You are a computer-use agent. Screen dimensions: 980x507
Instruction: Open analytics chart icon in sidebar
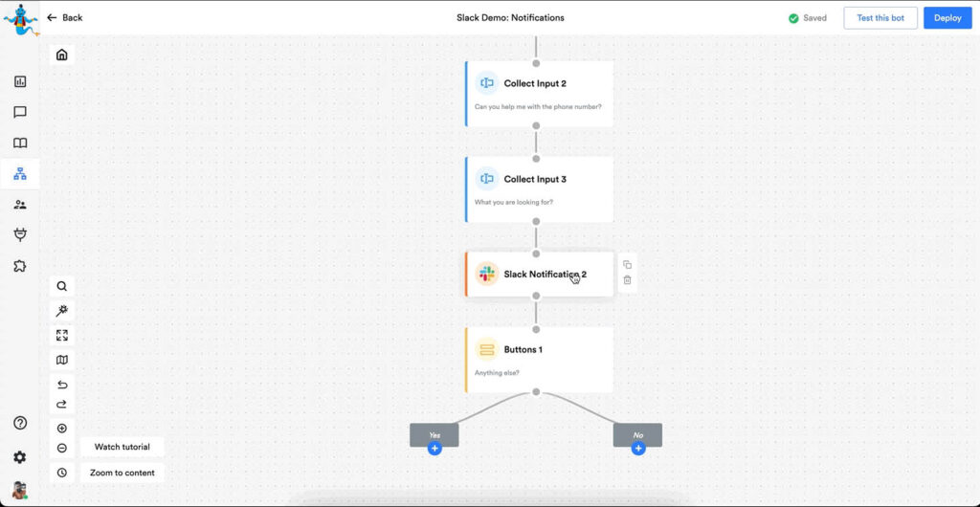coord(20,82)
